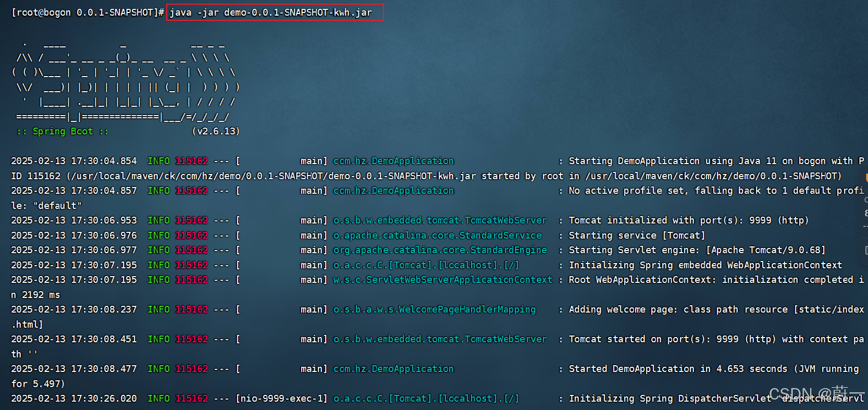868x410 pixels.
Task: Select 'ID 115162' at the wrapped line start
Action: point(36,176)
